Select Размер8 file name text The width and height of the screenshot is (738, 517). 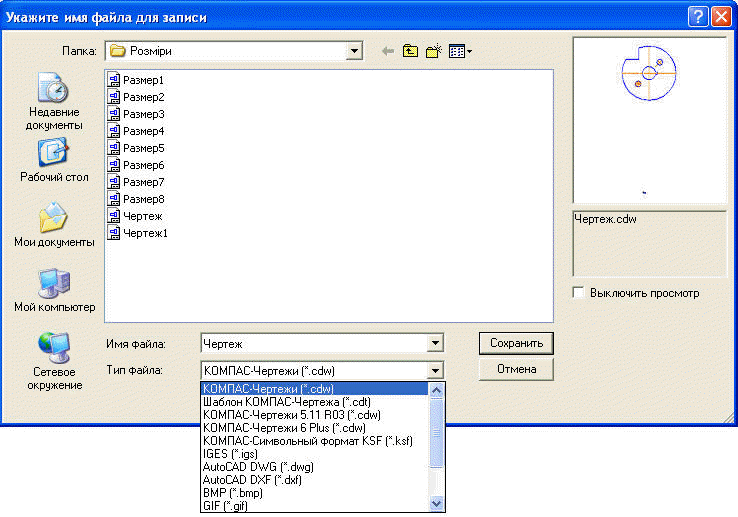click(144, 199)
